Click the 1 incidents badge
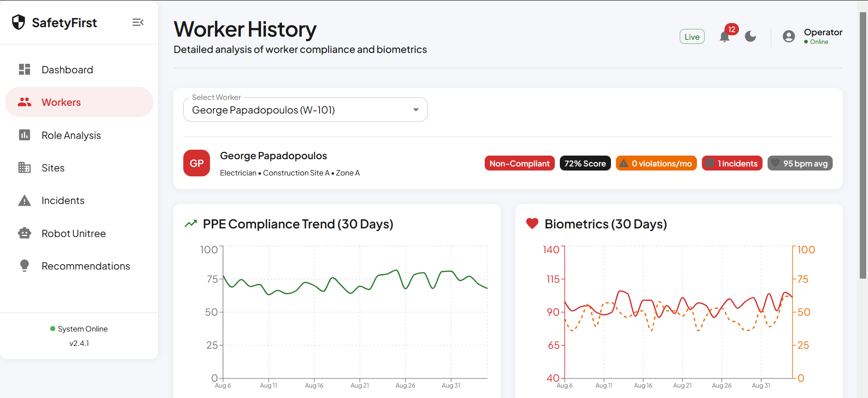Image resolution: width=868 pixels, height=398 pixels. [732, 163]
